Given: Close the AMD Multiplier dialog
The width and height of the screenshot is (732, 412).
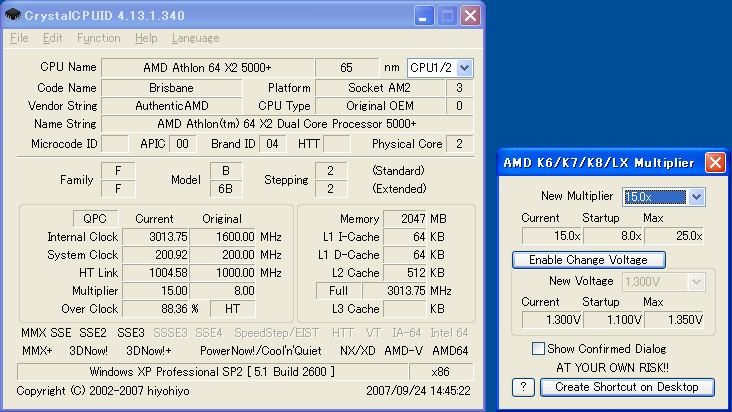Looking at the screenshot, I should coord(715,162).
